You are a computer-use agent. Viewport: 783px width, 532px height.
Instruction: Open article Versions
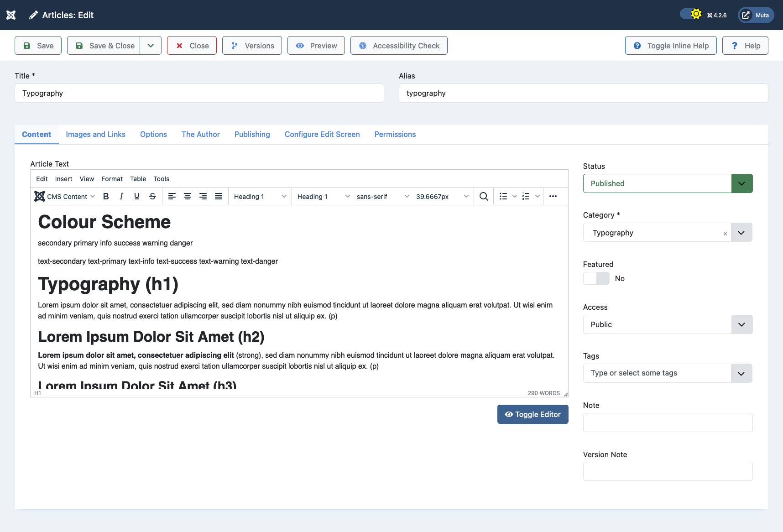point(252,46)
